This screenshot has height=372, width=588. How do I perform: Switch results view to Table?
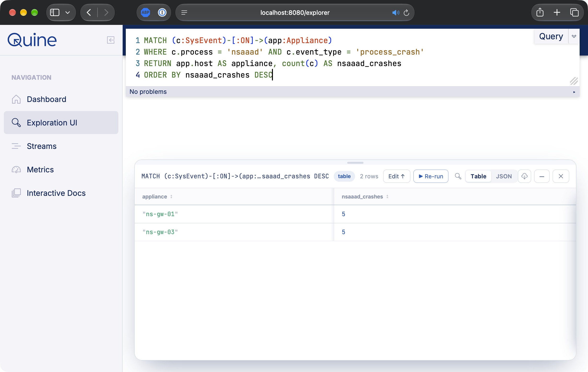coord(478,176)
